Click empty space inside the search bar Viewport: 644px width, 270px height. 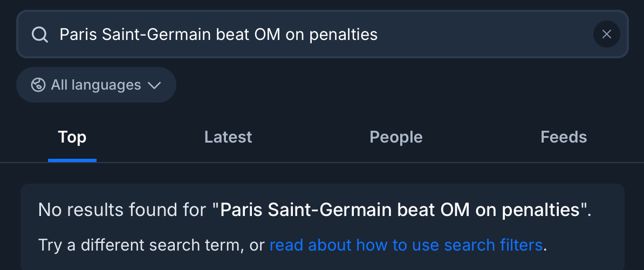click(485, 35)
